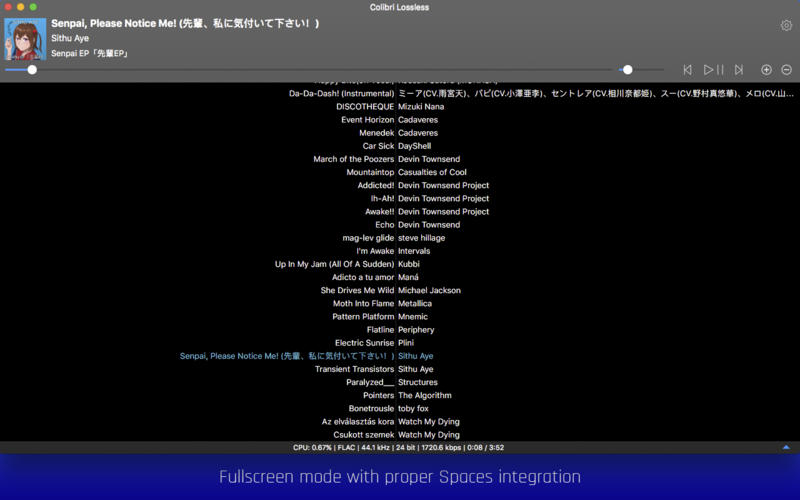The height and width of the screenshot is (500, 800).
Task: Click the remove (minus) circle icon
Action: pos(786,70)
